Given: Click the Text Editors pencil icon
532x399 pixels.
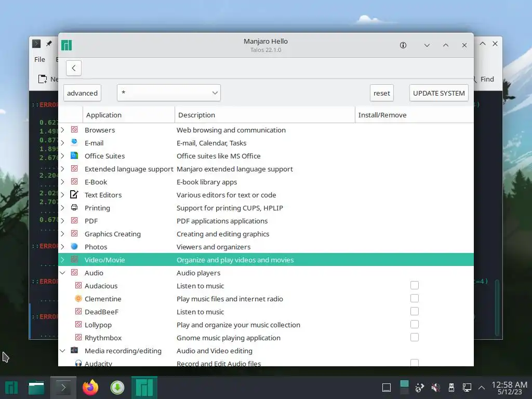Looking at the screenshot, I should [74, 194].
